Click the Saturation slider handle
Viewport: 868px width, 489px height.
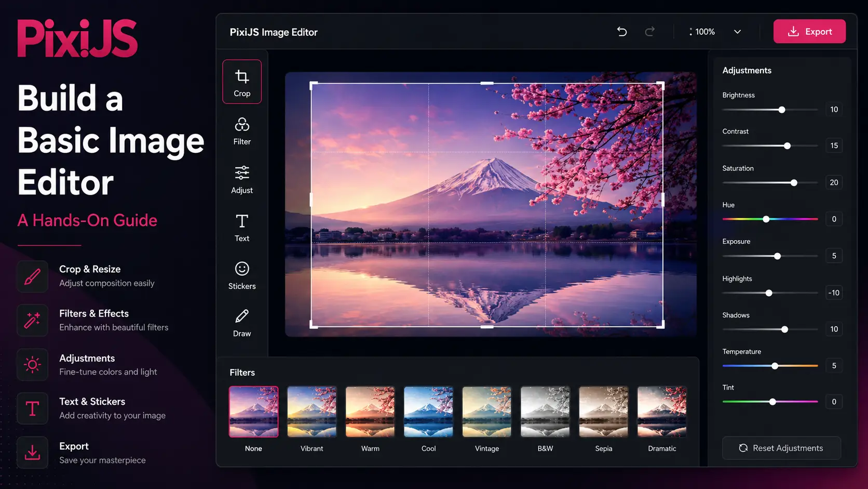[794, 183]
